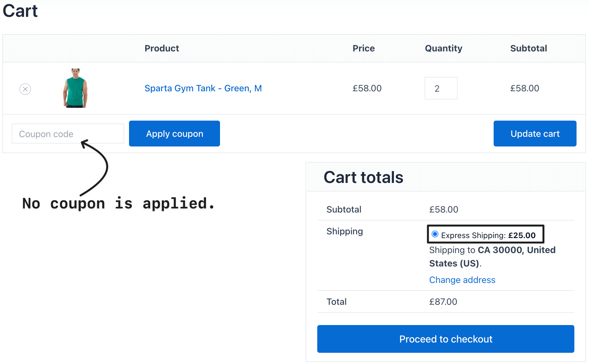
Task: Click the Subtotal column header
Action: (529, 48)
